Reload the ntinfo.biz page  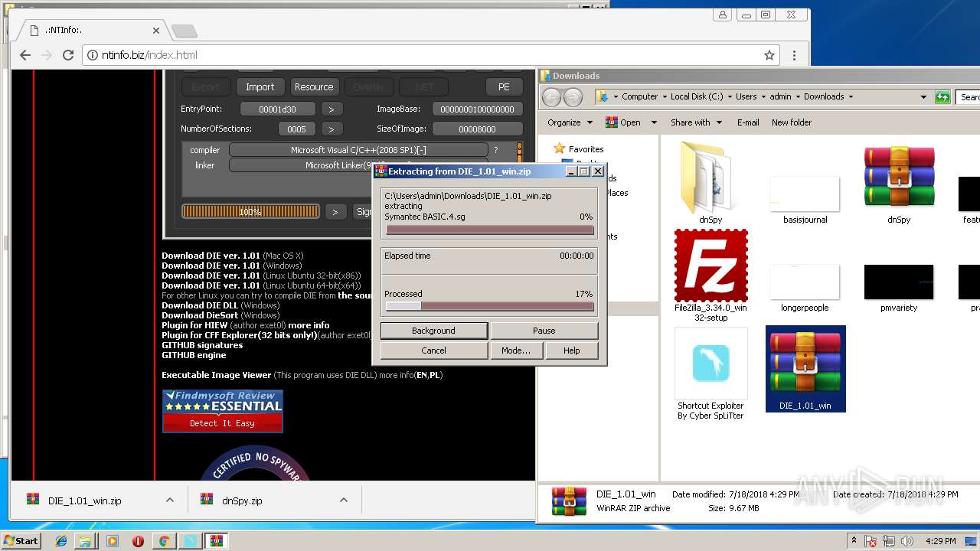pos(67,55)
